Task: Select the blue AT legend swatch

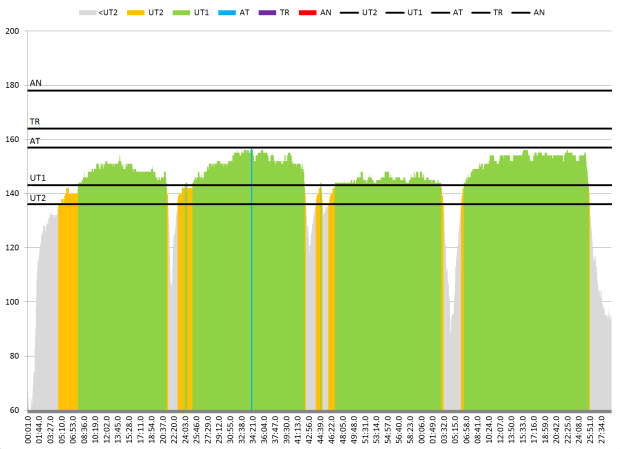Action: (225, 12)
